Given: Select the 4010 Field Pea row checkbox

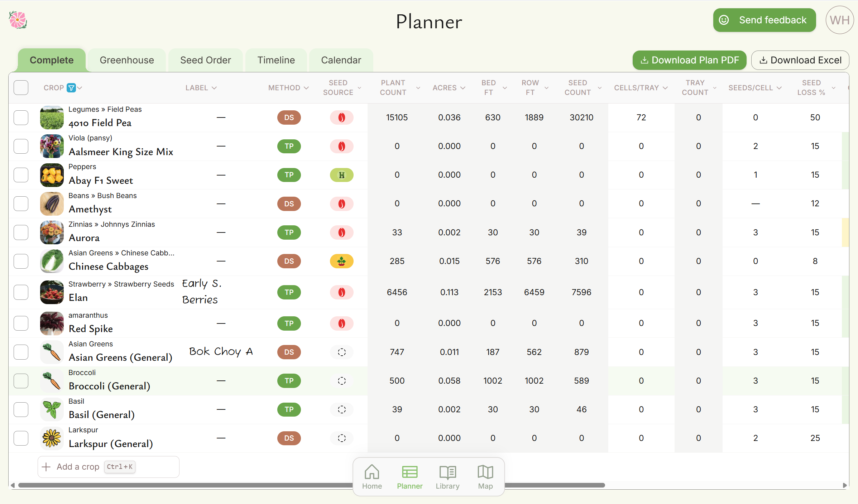Looking at the screenshot, I should (21, 117).
